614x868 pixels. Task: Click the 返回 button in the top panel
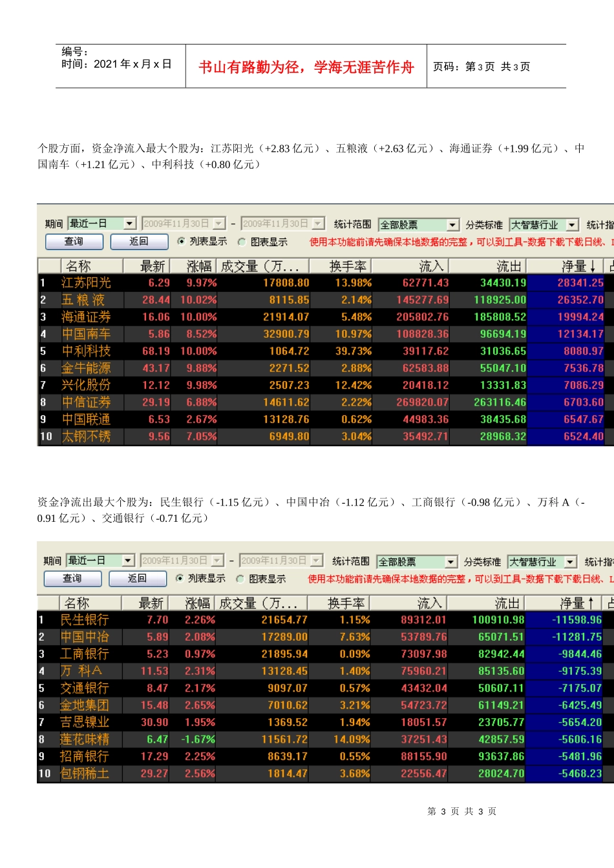point(139,242)
